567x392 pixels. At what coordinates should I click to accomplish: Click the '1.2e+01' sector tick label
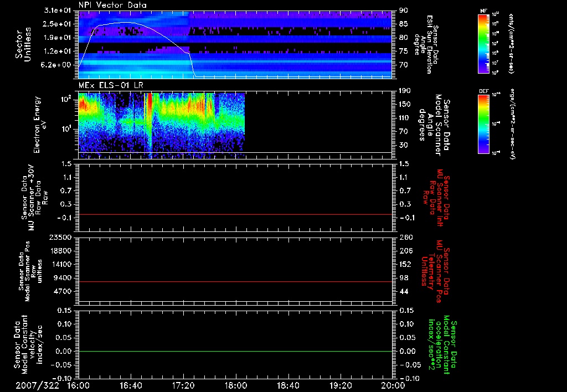(x=58, y=51)
